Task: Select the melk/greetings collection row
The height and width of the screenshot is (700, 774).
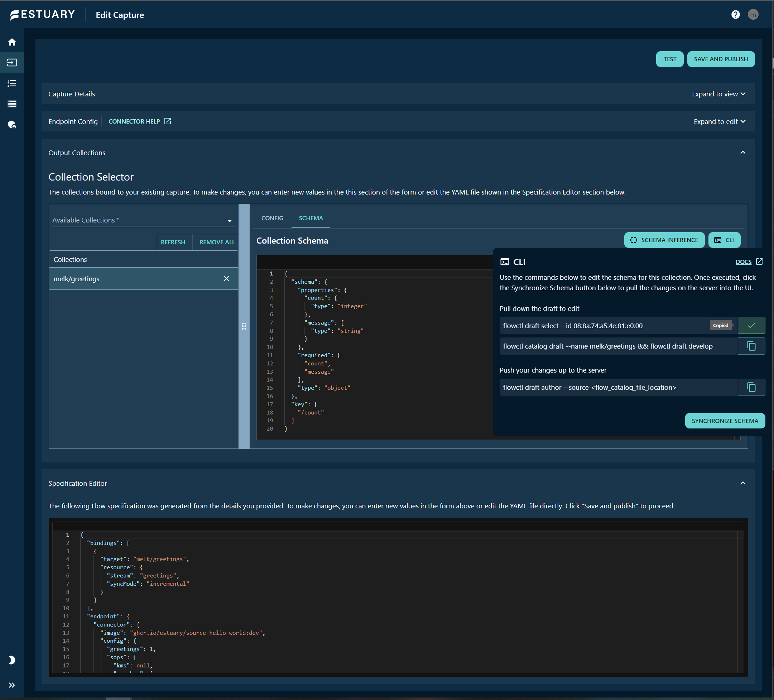Action: pyautogui.click(x=144, y=279)
